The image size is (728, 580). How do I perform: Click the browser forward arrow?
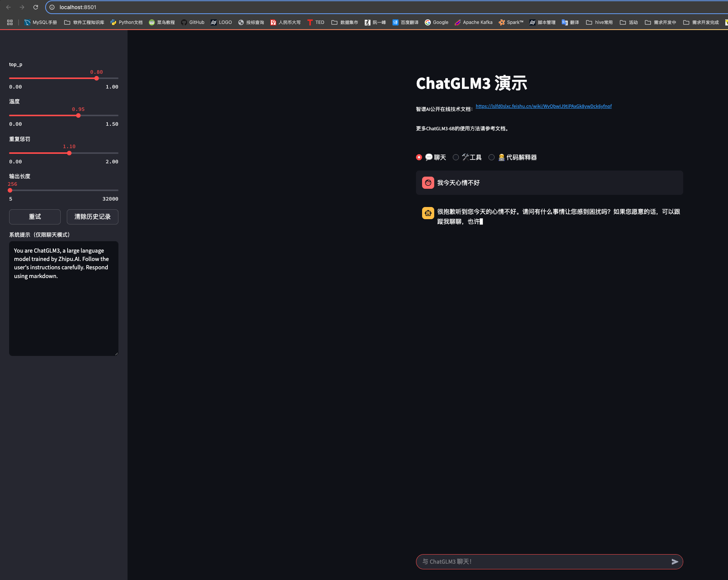coord(22,7)
